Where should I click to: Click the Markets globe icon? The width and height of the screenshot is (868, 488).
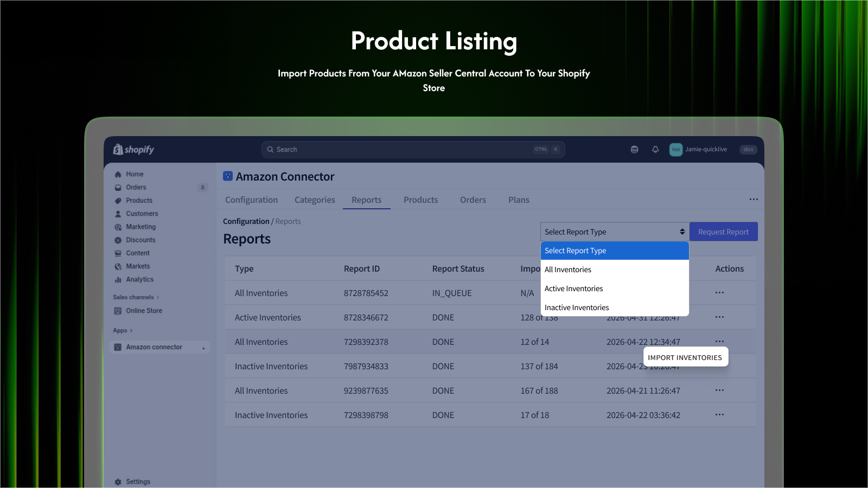point(118,266)
